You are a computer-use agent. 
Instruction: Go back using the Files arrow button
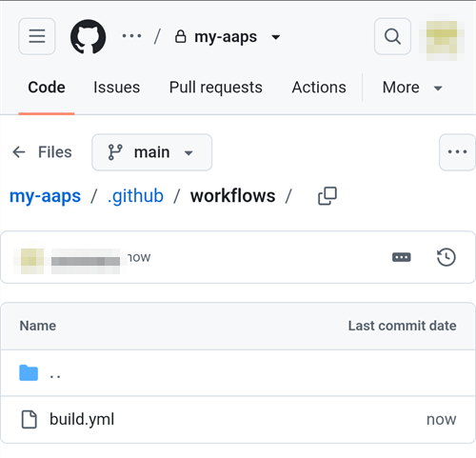[42, 152]
